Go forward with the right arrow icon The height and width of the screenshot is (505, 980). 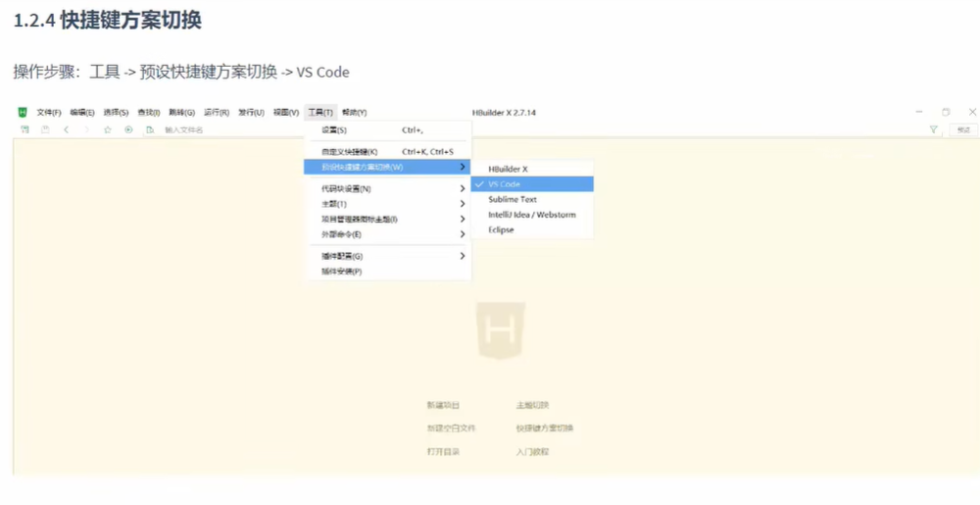pos(87,130)
